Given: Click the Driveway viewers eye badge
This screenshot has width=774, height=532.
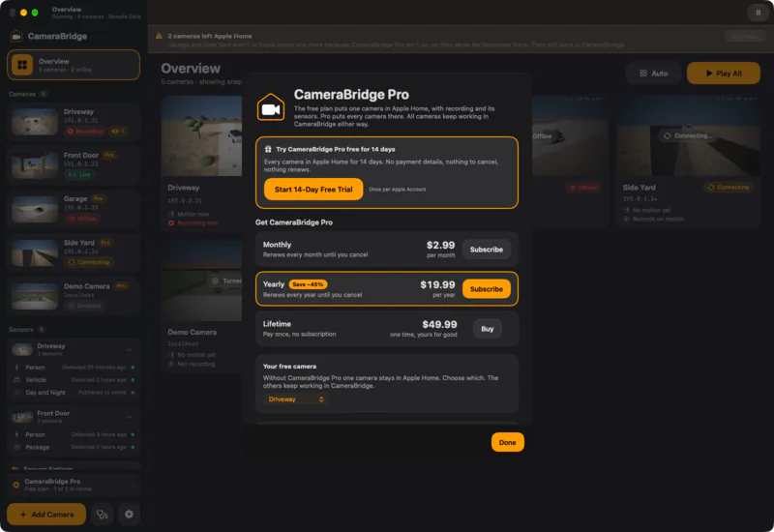Looking at the screenshot, I should click(x=118, y=132).
